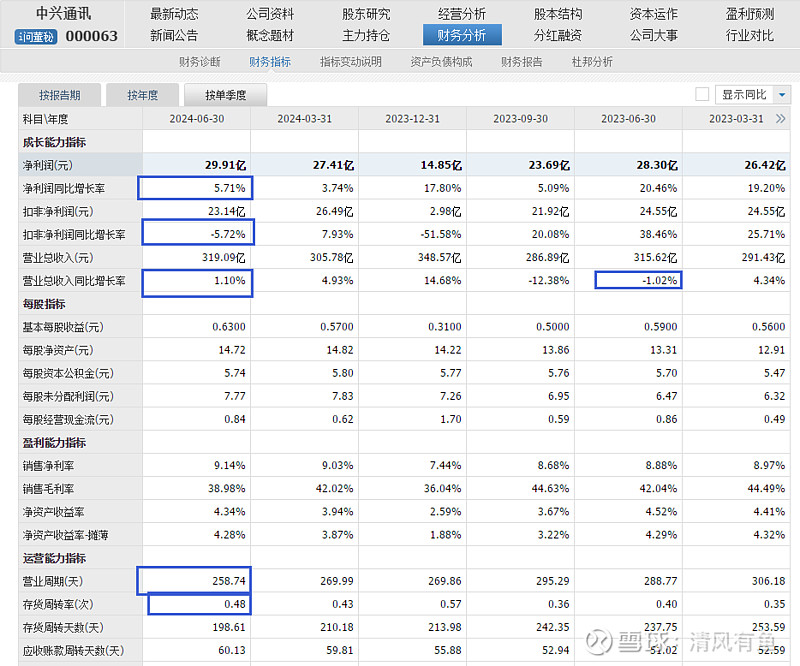Click 每股净资产(元) row label

pyautogui.click(x=58, y=350)
